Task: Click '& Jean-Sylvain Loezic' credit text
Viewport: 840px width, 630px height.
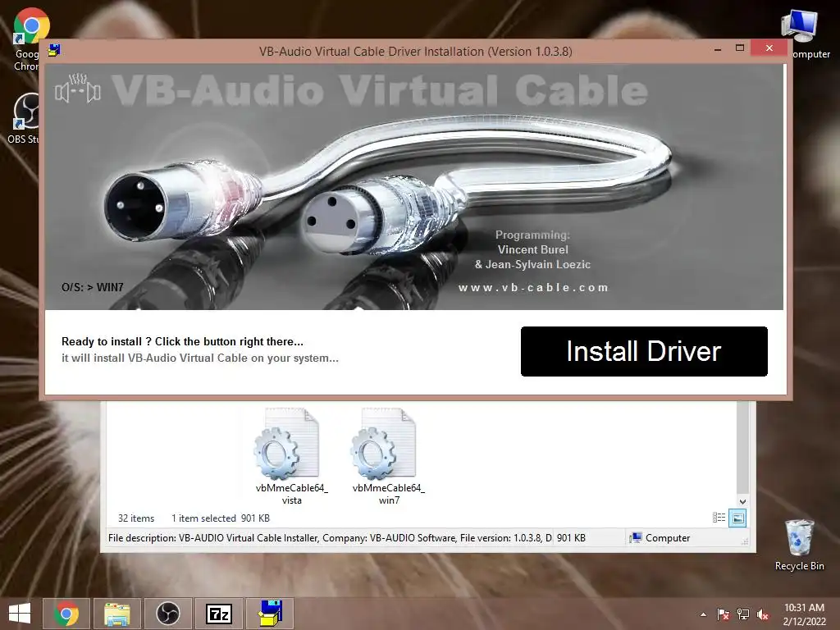Action: pos(532,265)
